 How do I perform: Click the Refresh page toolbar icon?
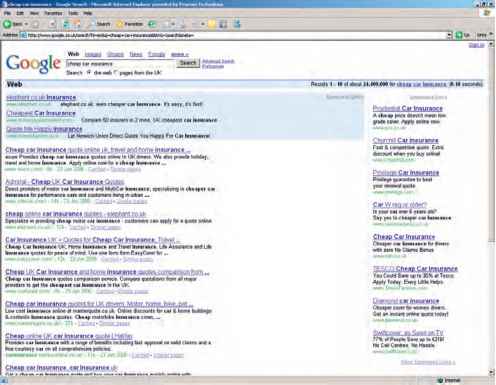(x=66, y=24)
